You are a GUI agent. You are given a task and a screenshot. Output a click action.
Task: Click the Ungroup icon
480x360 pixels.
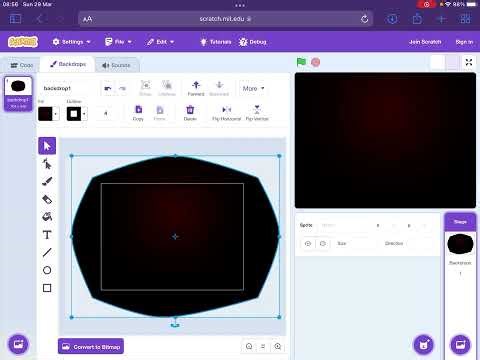coord(167,88)
